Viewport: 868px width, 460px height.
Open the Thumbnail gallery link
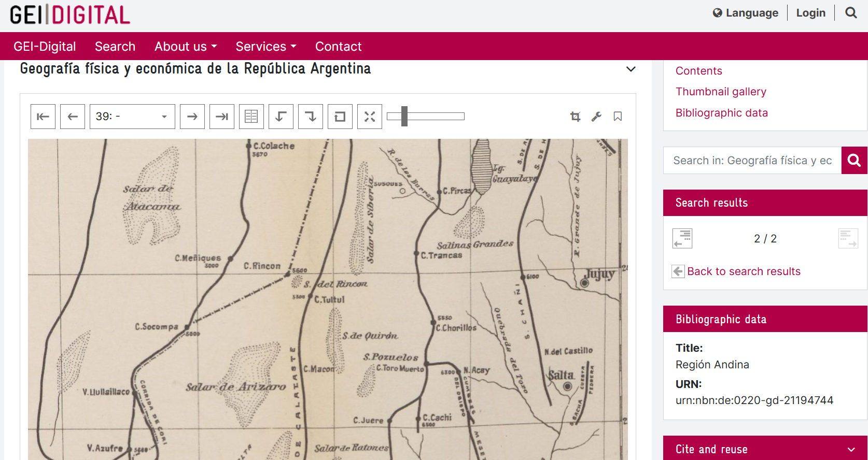[x=721, y=92]
